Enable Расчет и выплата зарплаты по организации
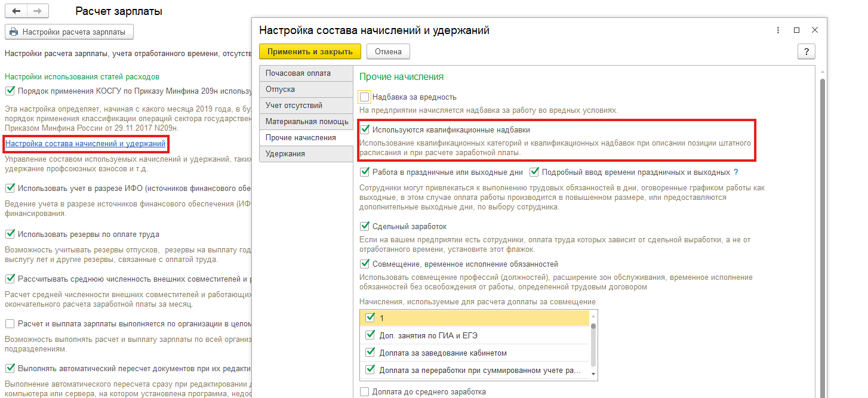 click(x=10, y=323)
